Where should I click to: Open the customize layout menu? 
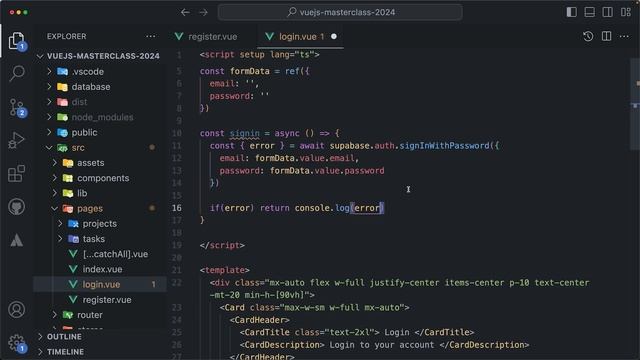point(626,12)
